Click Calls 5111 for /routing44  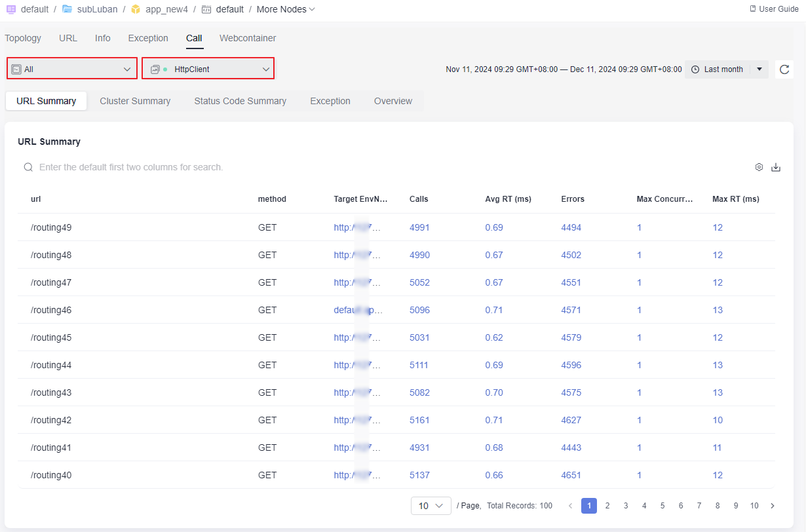tap(419, 365)
